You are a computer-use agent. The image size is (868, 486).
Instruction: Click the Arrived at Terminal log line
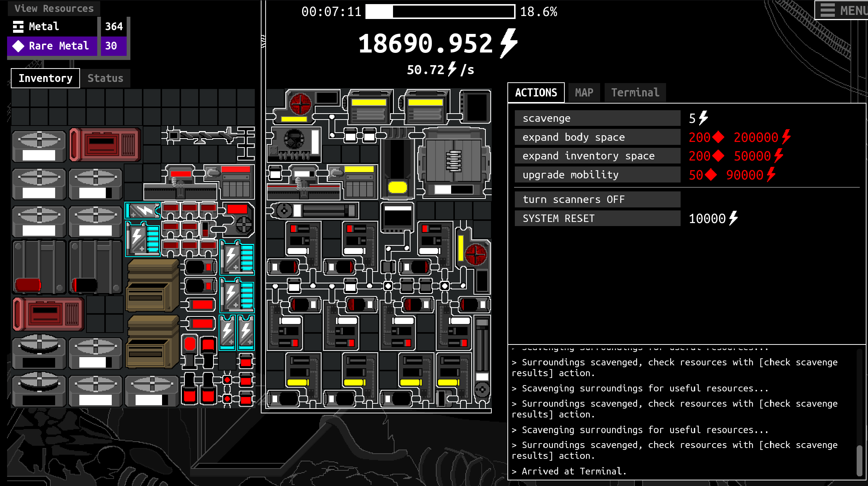[x=569, y=471]
